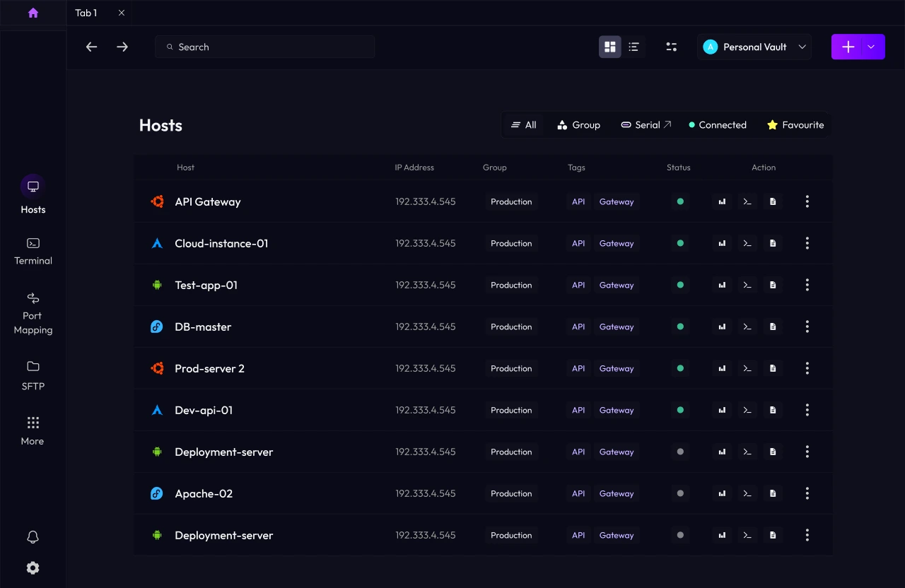The width and height of the screenshot is (905, 588).
Task: Open the filter settings sliders icon
Action: pyautogui.click(x=672, y=47)
